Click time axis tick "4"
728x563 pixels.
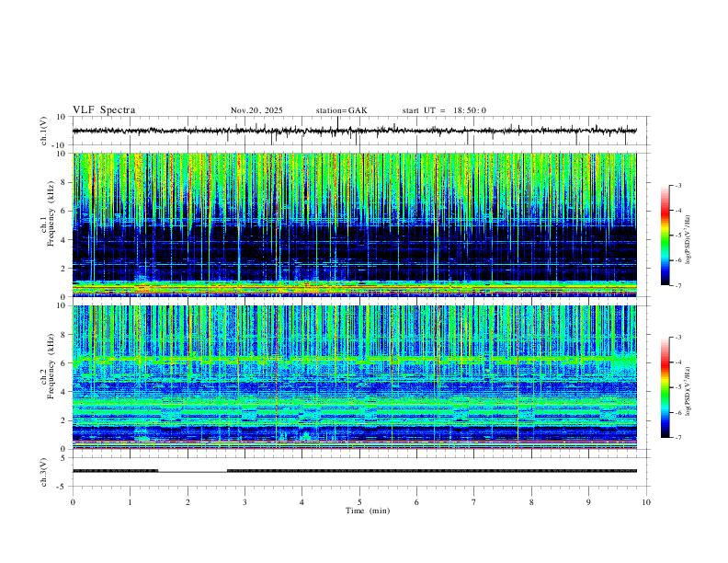pos(302,502)
